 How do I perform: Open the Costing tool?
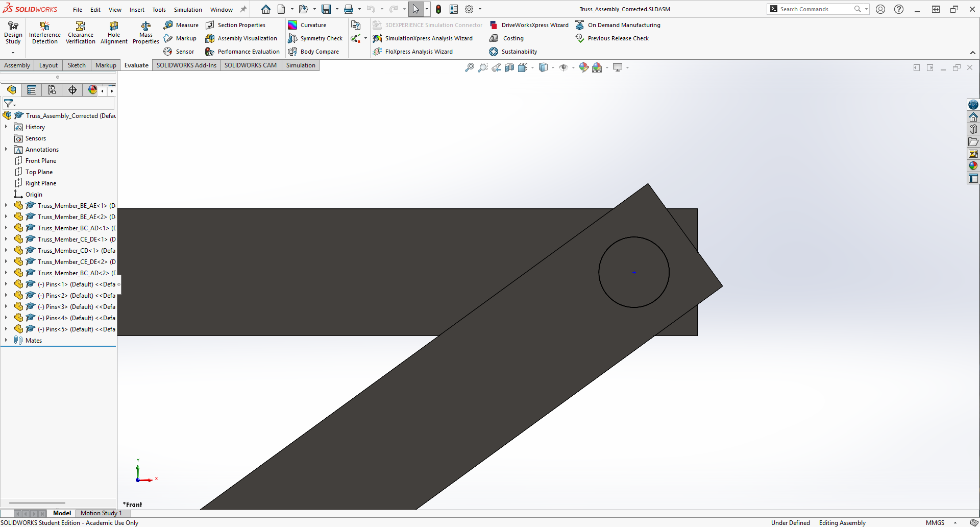[506, 38]
